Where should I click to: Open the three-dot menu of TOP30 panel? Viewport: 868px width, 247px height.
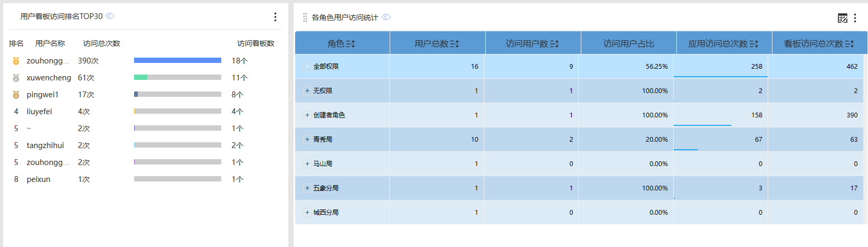(x=275, y=17)
